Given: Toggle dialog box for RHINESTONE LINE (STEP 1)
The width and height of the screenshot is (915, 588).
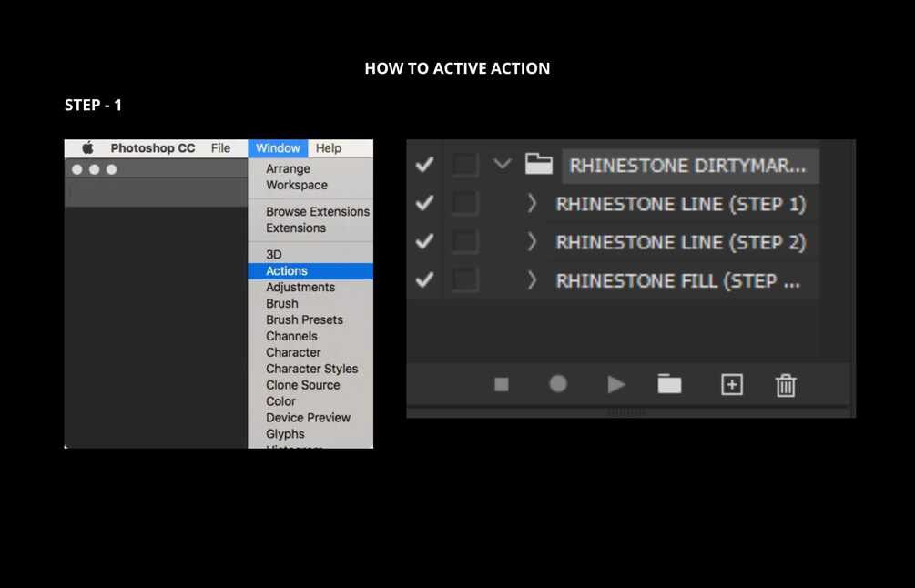Looking at the screenshot, I should 464,204.
